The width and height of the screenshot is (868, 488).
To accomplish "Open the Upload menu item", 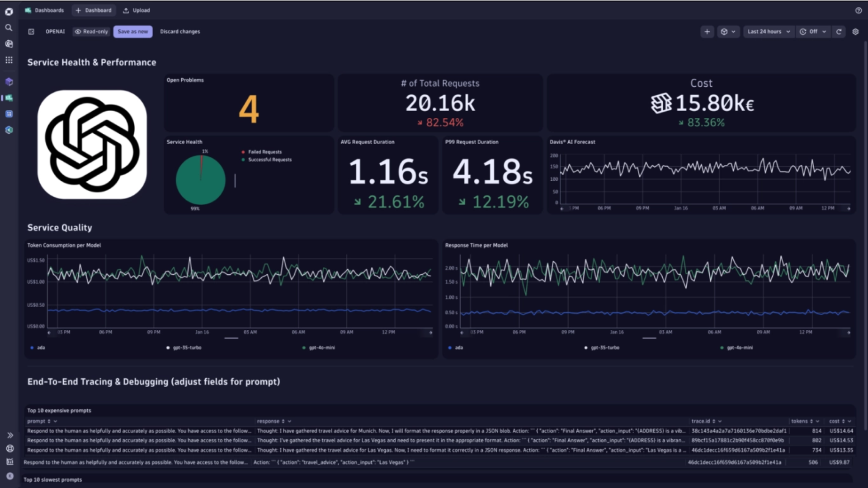I will [136, 10].
